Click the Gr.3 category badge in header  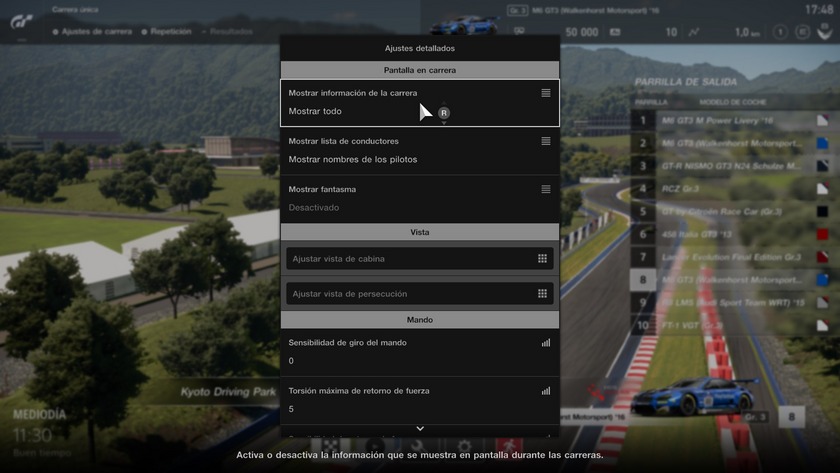point(517,11)
